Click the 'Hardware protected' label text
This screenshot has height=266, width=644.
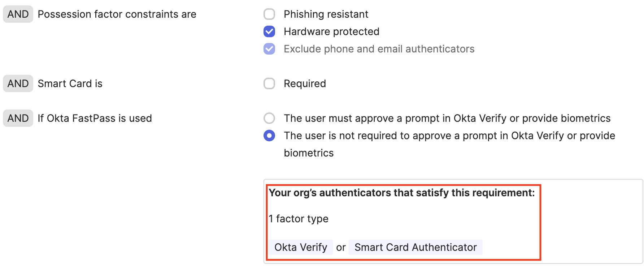tap(331, 31)
